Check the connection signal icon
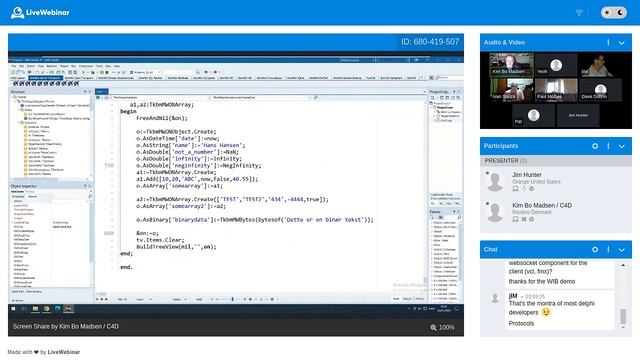This screenshot has width=640, height=360. (579, 13)
